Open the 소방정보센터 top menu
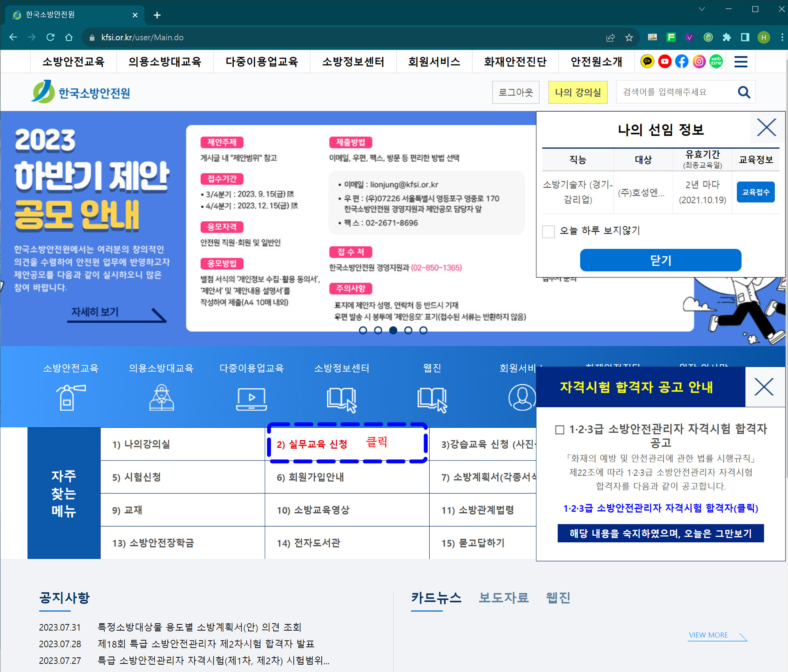Viewport: 788px width, 672px height. [353, 62]
